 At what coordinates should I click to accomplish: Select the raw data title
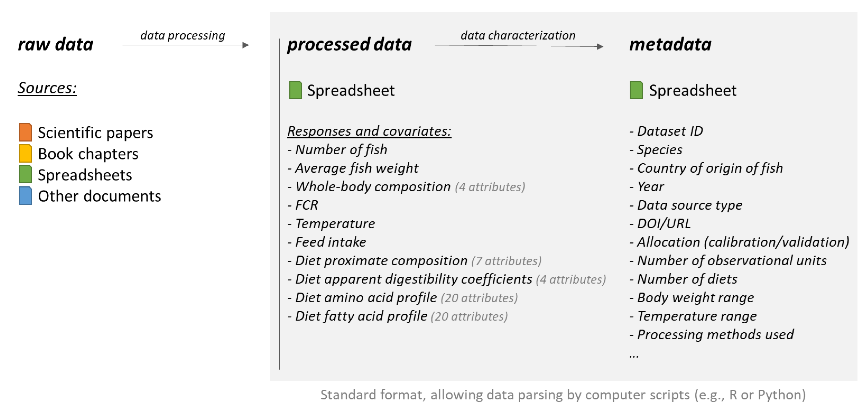(x=56, y=44)
